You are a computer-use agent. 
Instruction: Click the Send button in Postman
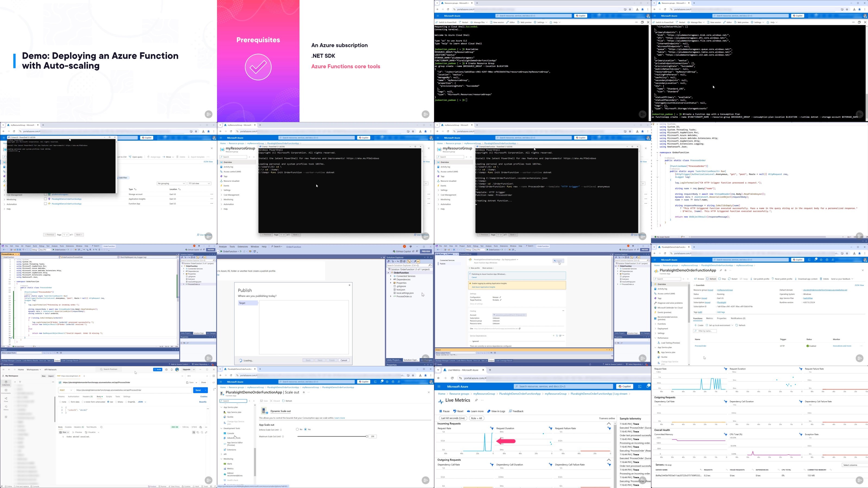pos(198,390)
